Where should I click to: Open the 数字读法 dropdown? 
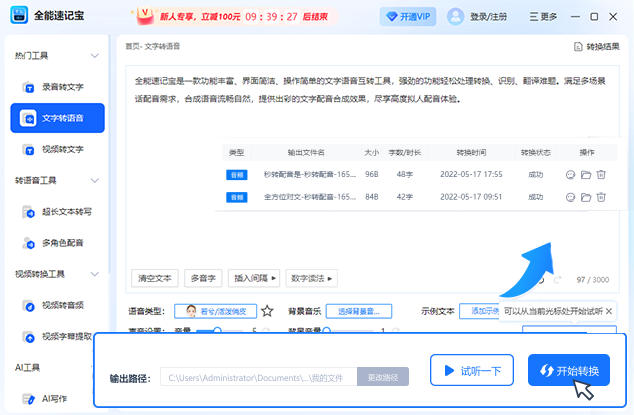click(312, 278)
